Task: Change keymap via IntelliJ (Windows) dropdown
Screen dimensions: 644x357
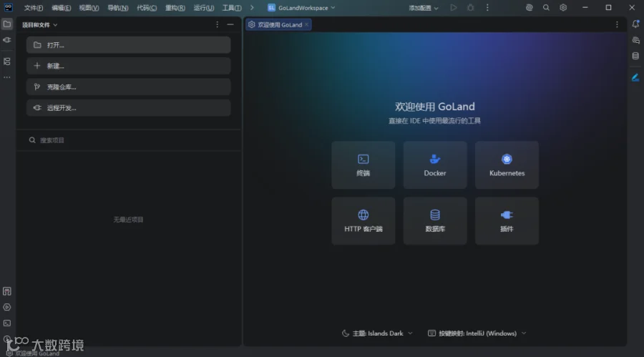Action: click(477, 333)
